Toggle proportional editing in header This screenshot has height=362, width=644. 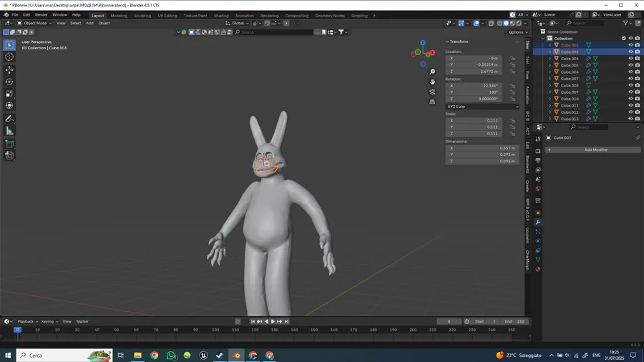[287, 24]
